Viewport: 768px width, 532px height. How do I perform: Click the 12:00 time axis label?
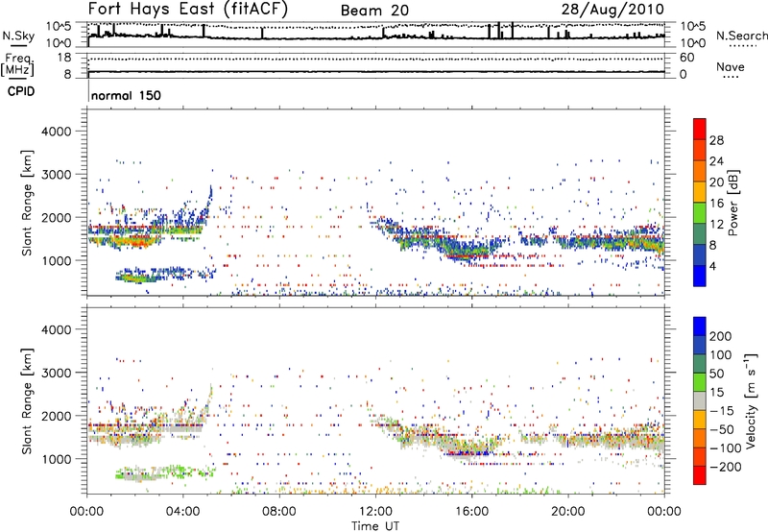(x=375, y=512)
